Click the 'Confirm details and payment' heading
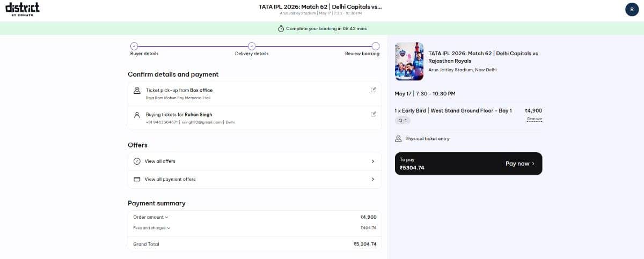Image resolution: width=644 pixels, height=259 pixels. pyautogui.click(x=173, y=74)
